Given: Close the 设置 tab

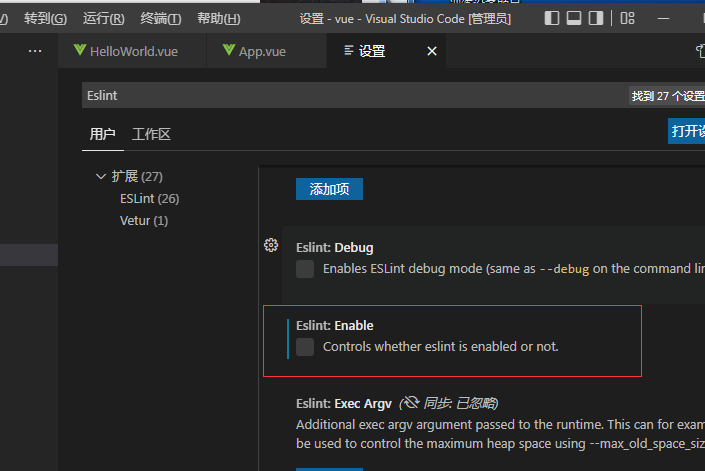Looking at the screenshot, I should [x=432, y=51].
